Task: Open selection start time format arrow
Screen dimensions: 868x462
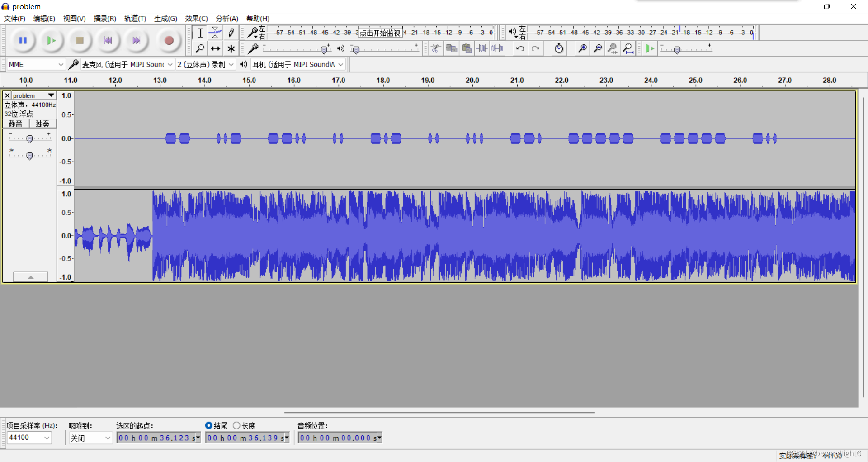Action: tap(198, 438)
